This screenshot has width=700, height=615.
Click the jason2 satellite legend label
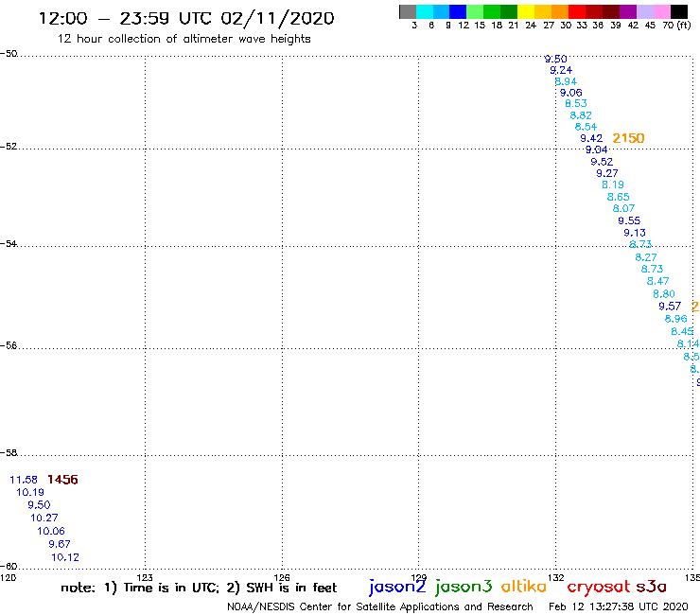(x=397, y=587)
